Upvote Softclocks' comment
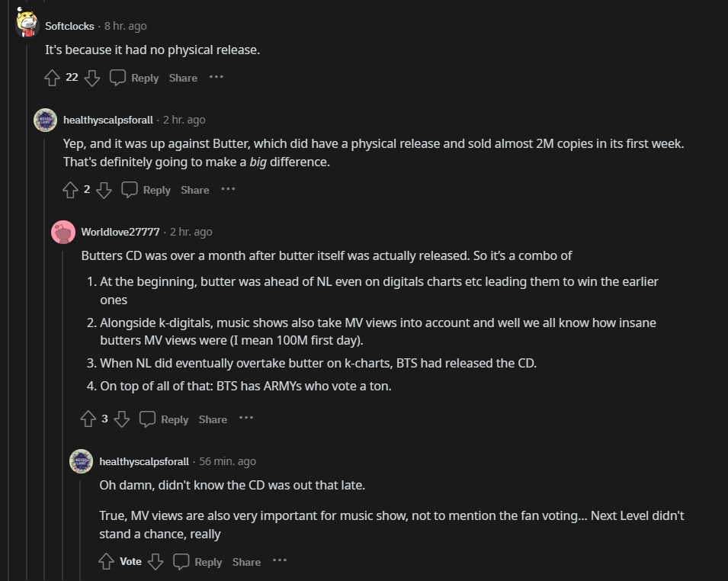 [x=52, y=78]
